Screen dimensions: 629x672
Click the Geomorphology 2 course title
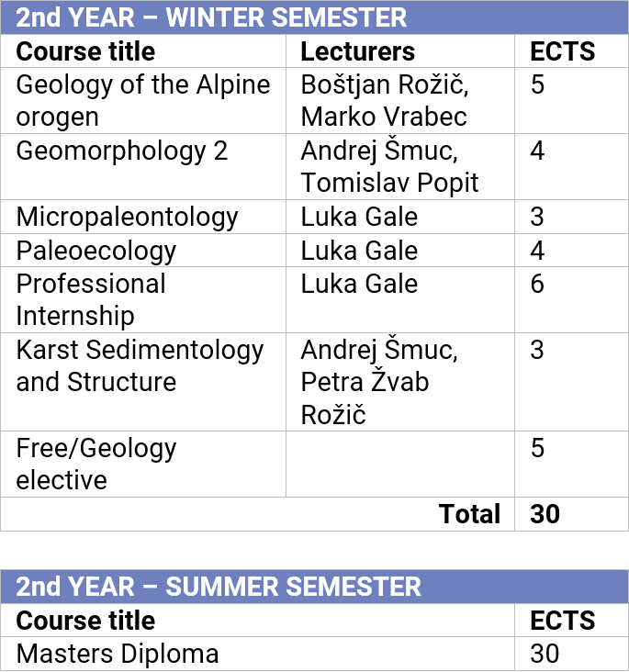122,151
